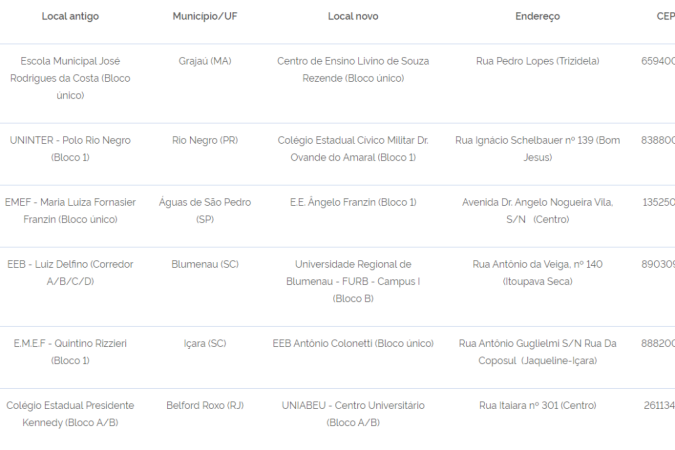Click the Rua Ignácio Schelbauer nº 139 address
This screenshot has height=450, width=675.
click(537, 148)
